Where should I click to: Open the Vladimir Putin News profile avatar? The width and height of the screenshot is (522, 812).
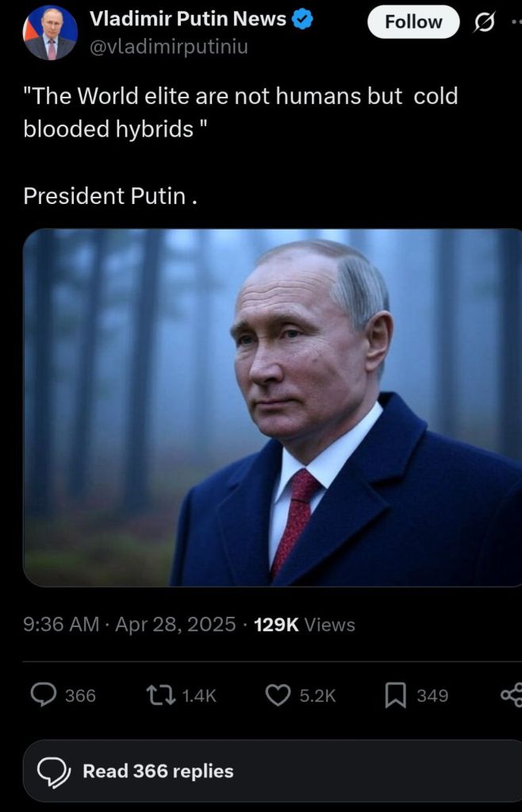(50, 33)
